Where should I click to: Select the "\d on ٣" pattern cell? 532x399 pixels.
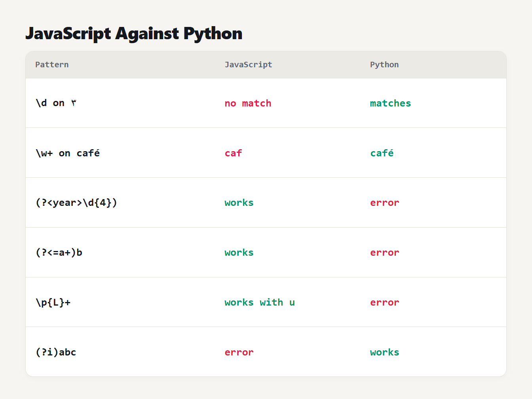[x=56, y=103]
